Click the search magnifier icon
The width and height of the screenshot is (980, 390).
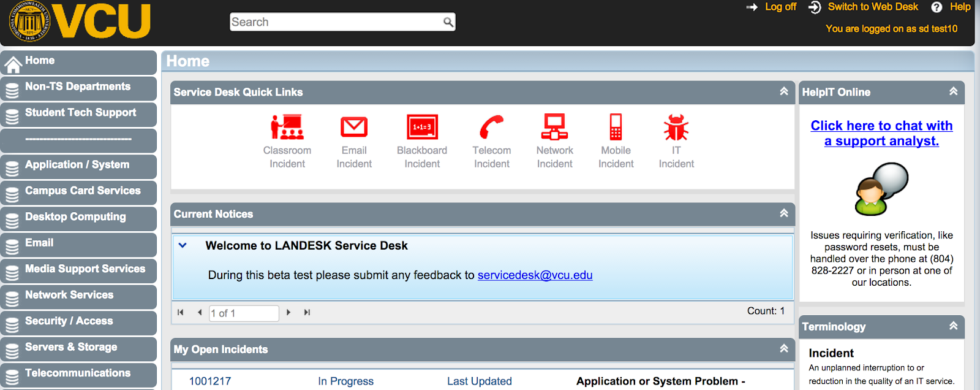[x=448, y=22]
